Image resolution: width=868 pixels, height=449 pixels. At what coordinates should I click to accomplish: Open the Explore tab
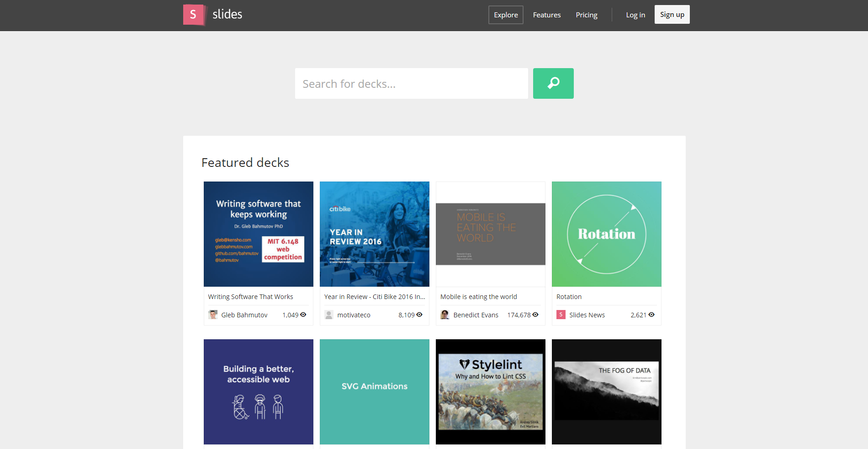[x=506, y=15]
